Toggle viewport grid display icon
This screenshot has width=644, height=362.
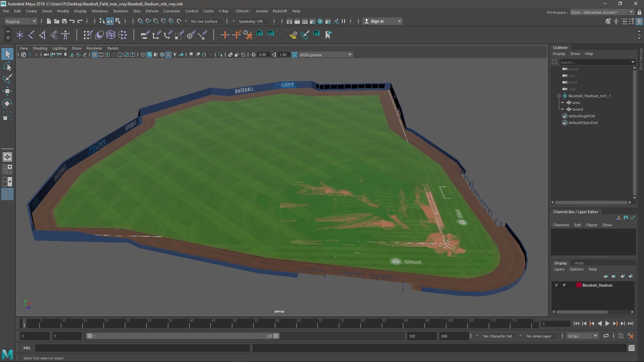[x=95, y=55]
